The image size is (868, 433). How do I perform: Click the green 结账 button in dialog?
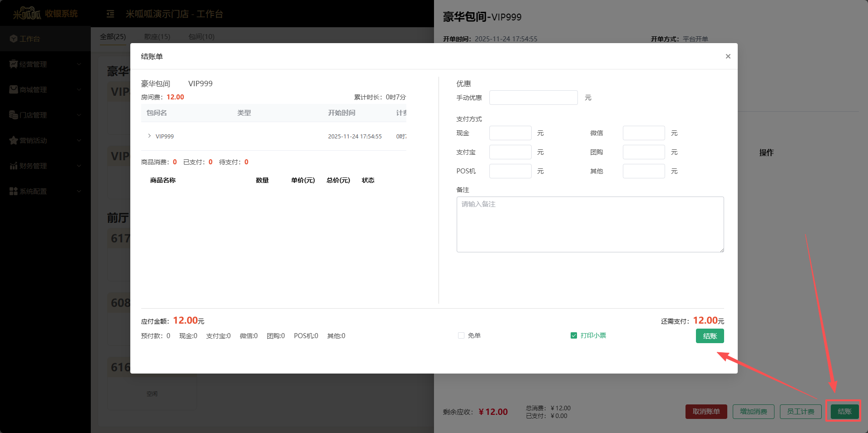[710, 336]
